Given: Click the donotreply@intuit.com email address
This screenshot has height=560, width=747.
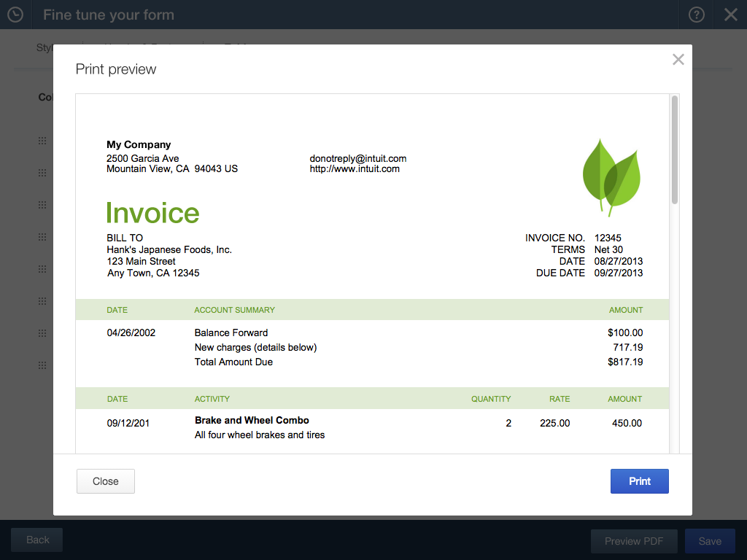Looking at the screenshot, I should [357, 158].
